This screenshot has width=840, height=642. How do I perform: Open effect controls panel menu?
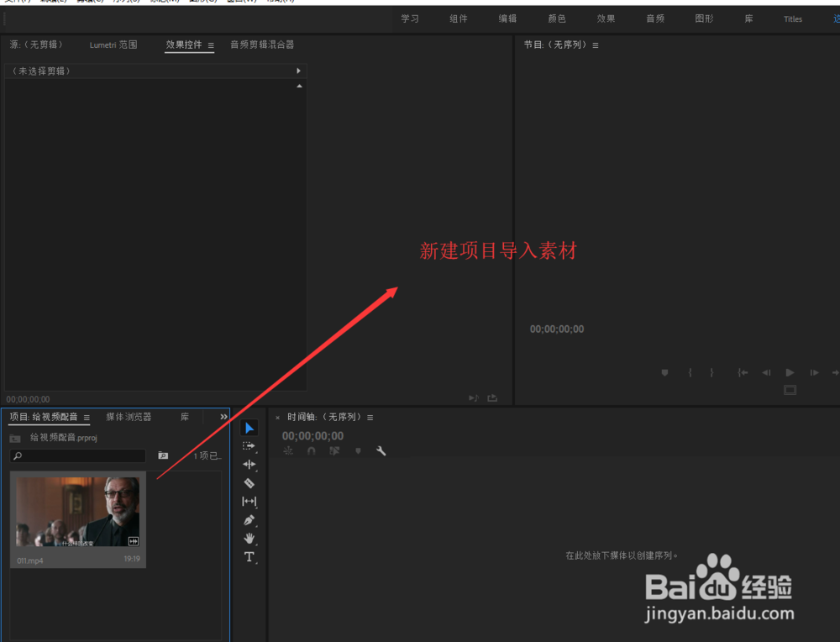pos(211,45)
